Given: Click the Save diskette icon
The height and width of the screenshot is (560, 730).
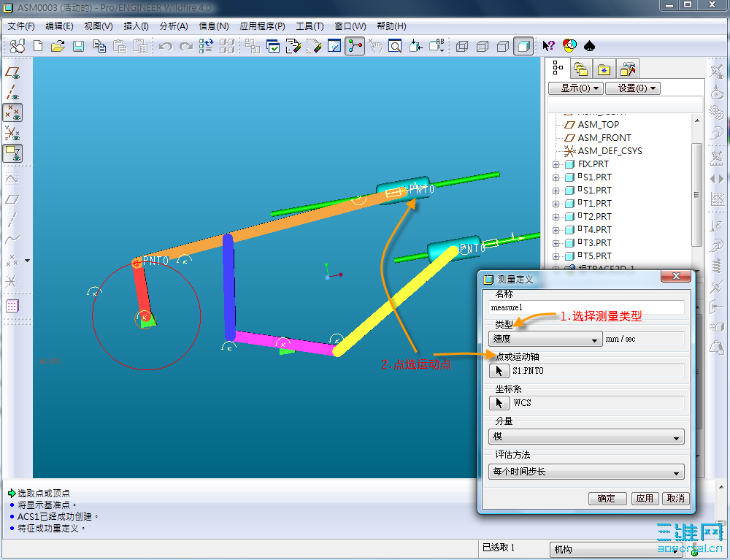Looking at the screenshot, I should [78, 46].
